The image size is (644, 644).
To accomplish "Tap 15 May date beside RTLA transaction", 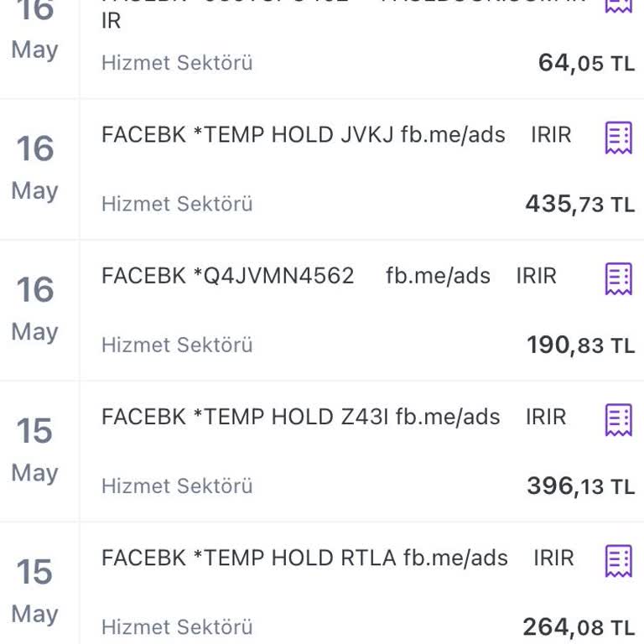I will click(x=35, y=590).
